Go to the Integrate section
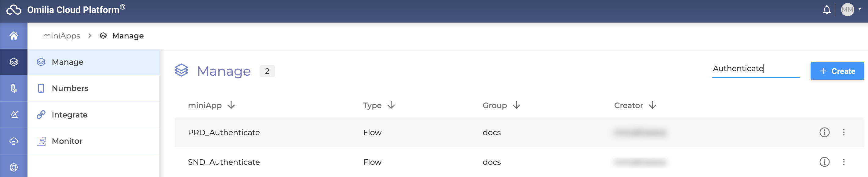 [x=69, y=115]
